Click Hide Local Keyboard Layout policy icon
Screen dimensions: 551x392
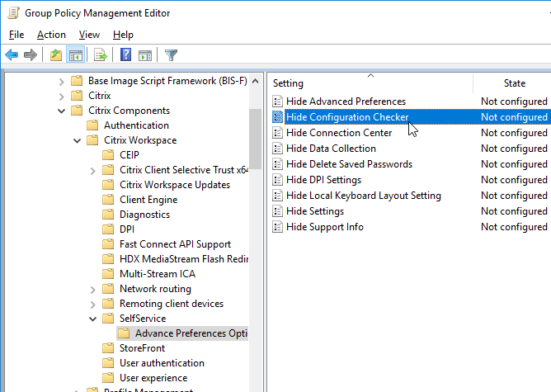tap(278, 196)
